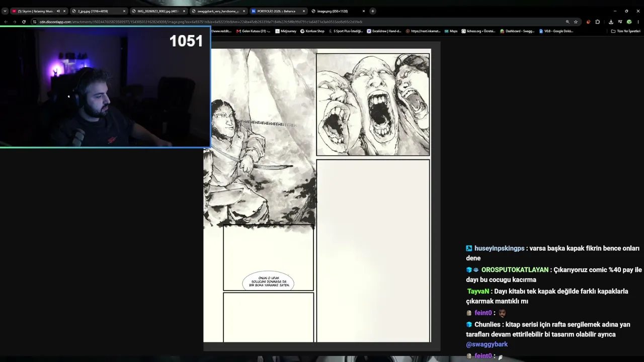Open the V0.8 Google Docs bookmark
This screenshot has width=644, height=362.
pyautogui.click(x=556, y=31)
